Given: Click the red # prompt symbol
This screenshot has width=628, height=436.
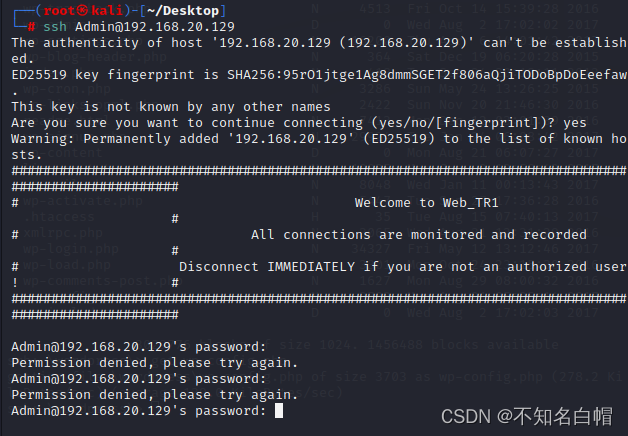Looking at the screenshot, I should pyautogui.click(x=32, y=25).
